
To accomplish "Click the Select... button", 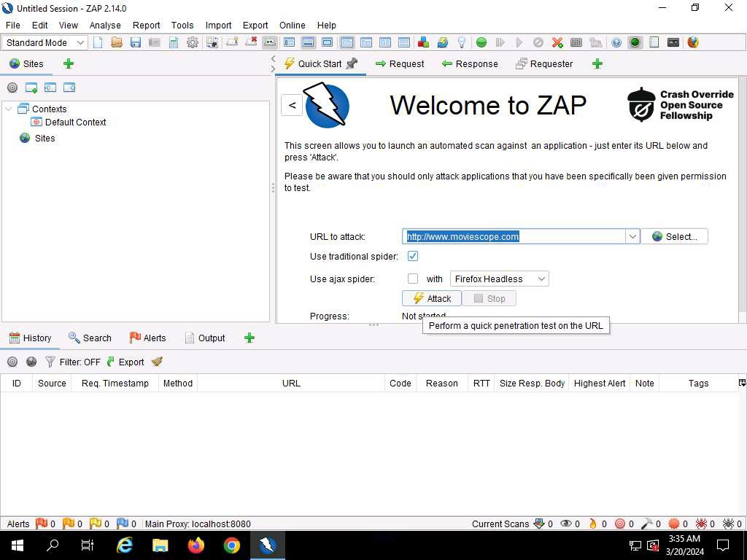I will 674,236.
